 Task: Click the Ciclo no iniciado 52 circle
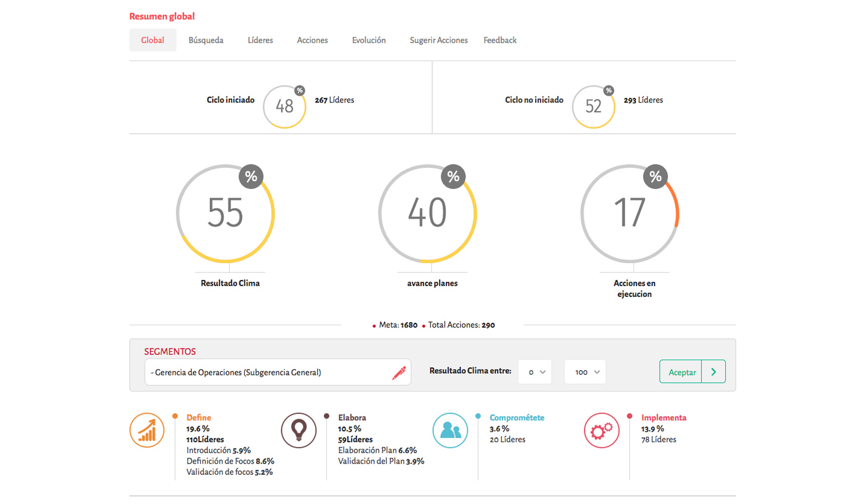pyautogui.click(x=593, y=107)
